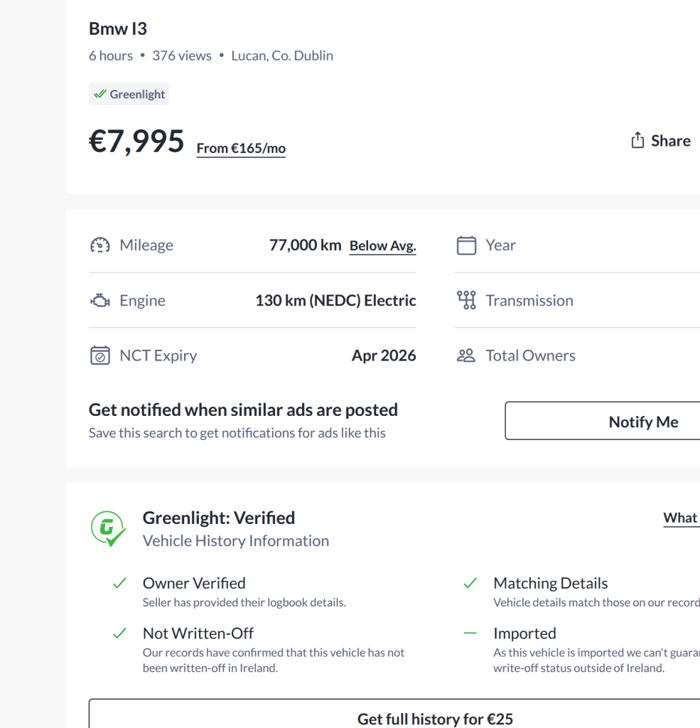
Task: Click the Below Avg. mileage link
Action: click(382, 246)
